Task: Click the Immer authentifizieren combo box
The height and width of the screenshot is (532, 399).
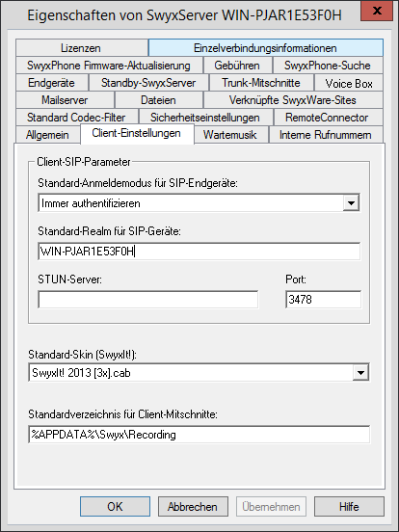Action: tap(199, 203)
